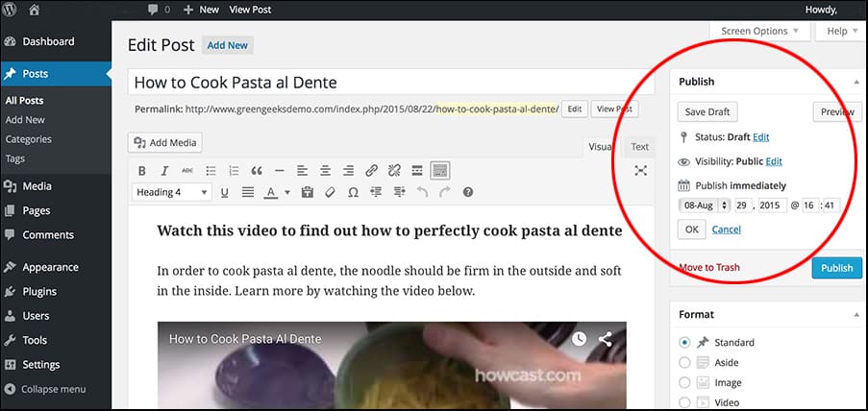Screen dimensions: 868x411
Task: Click the watch later clock on video
Action: click(579, 339)
